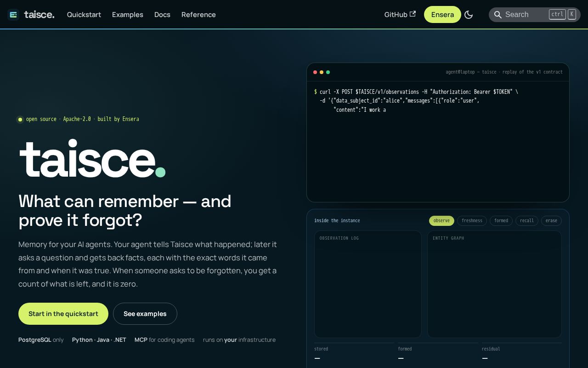Click the 'open source · Apache-2.0 · built by Ensera' text
The height and width of the screenshot is (368, 588).
coord(82,119)
